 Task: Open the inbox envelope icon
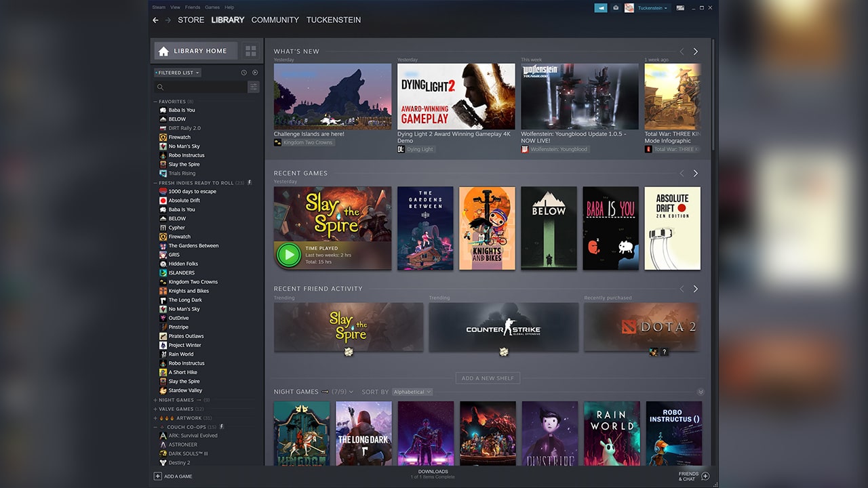point(616,7)
